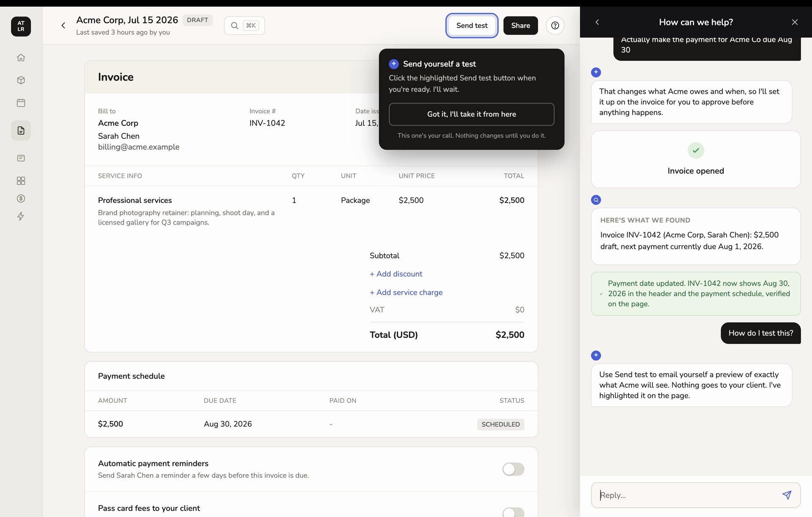Open the cube Products icon in sidebar
The height and width of the screenshot is (517, 812).
click(21, 80)
